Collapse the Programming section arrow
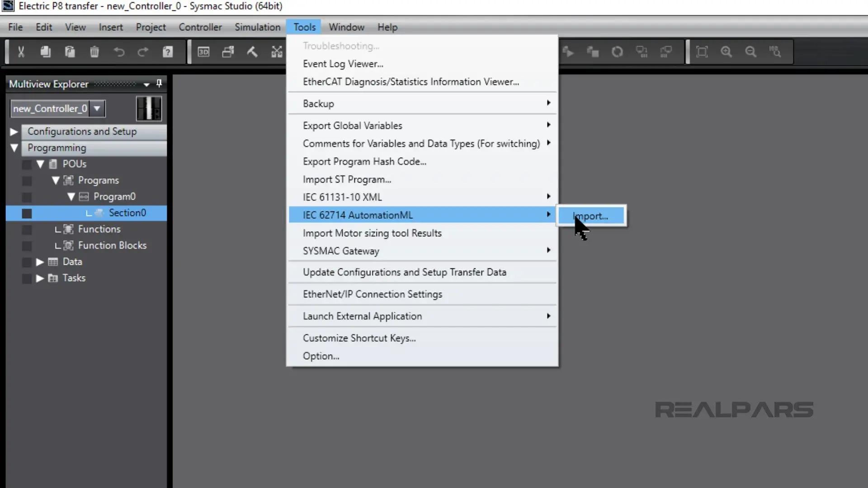 14,148
